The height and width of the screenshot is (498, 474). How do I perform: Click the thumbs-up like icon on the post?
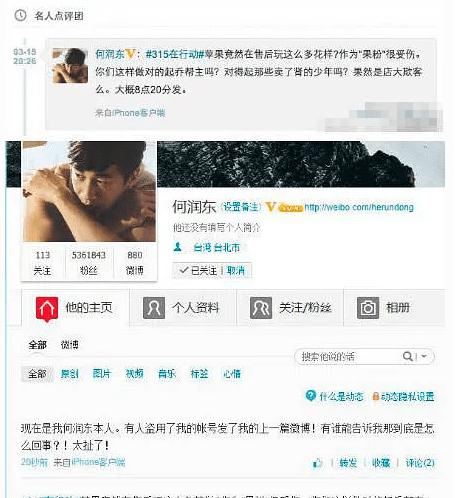click(x=318, y=463)
